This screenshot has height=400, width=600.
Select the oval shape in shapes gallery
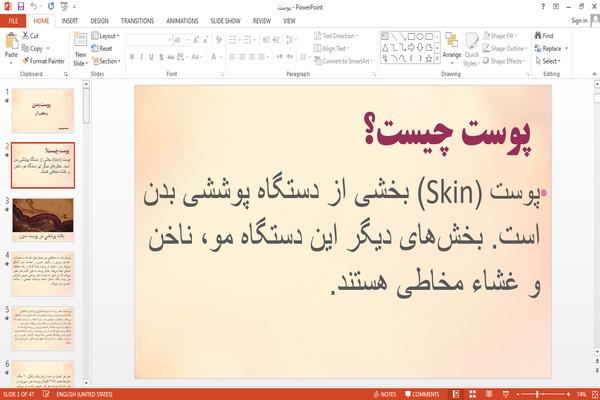tap(420, 36)
